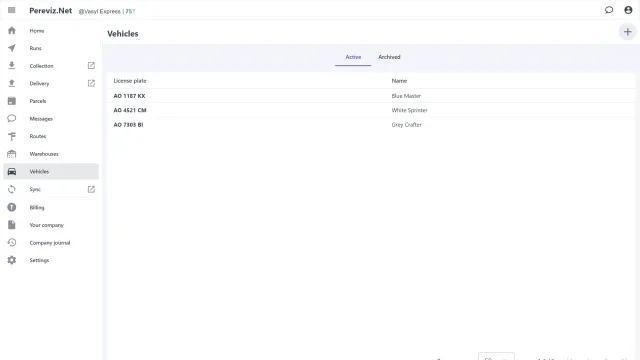
Task: Click the Home house icon
Action: (12, 31)
